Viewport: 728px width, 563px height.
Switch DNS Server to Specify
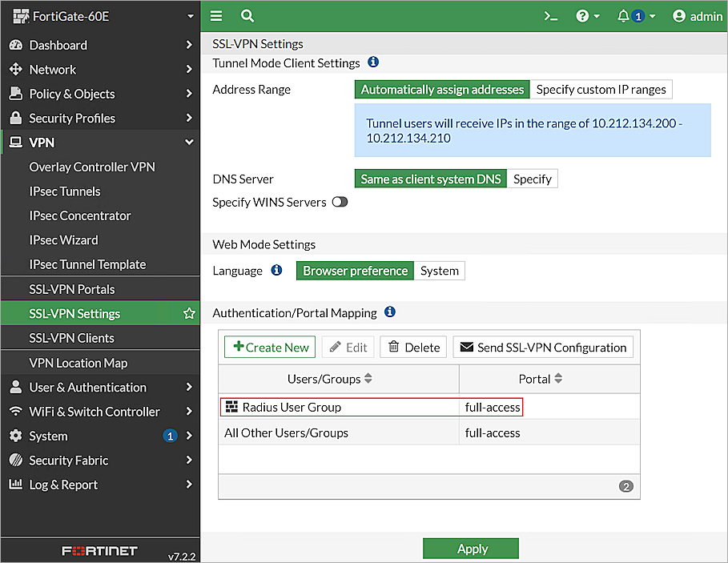(533, 179)
